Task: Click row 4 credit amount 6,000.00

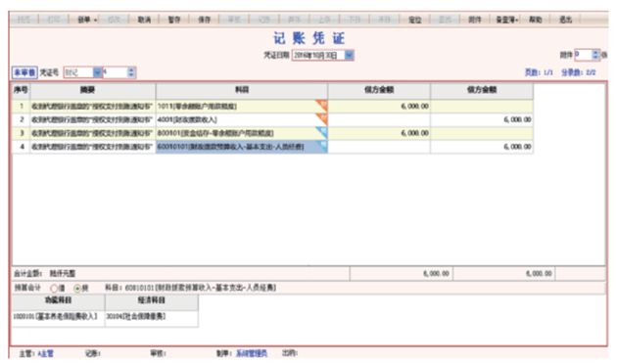Action: [x=482, y=147]
